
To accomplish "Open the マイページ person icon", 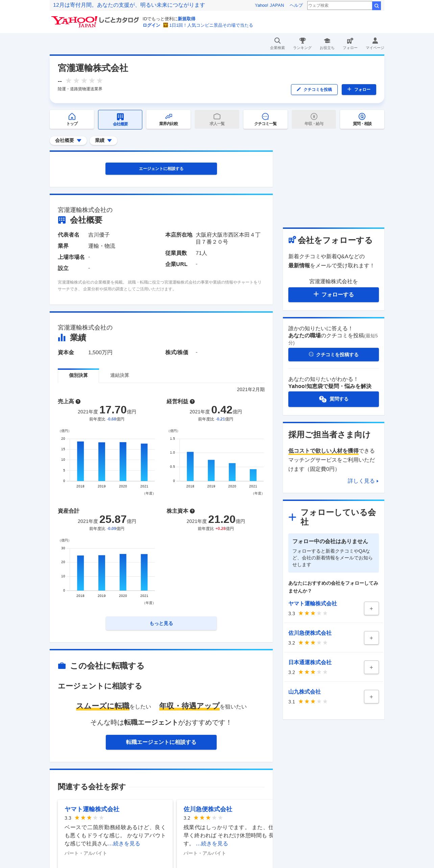I will pyautogui.click(x=375, y=43).
